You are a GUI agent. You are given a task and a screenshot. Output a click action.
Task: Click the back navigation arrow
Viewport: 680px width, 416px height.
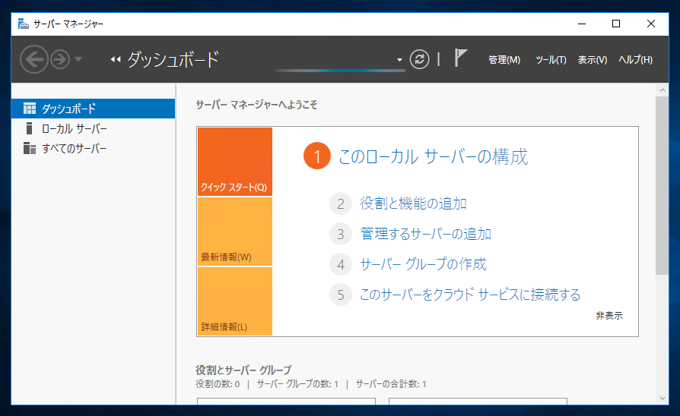[34, 59]
